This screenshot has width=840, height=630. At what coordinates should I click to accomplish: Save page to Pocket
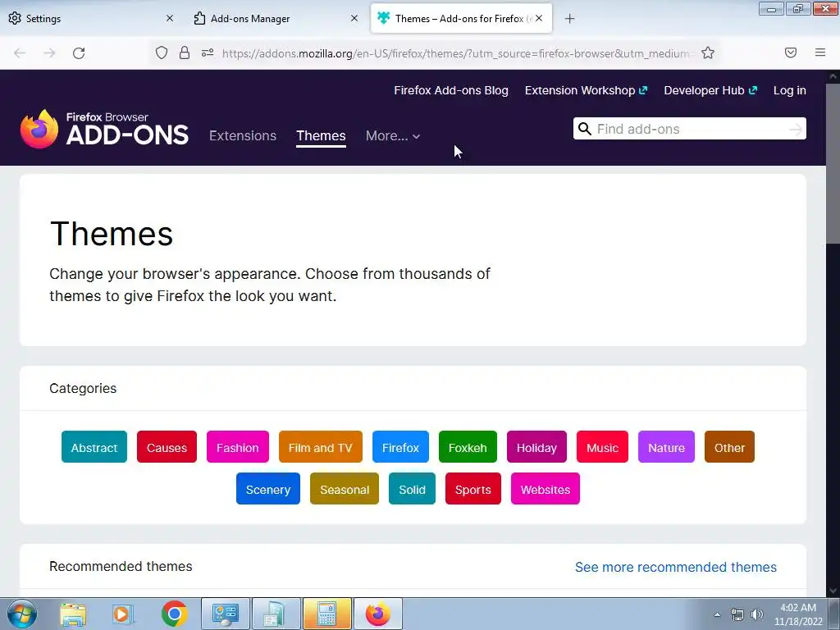(791, 52)
